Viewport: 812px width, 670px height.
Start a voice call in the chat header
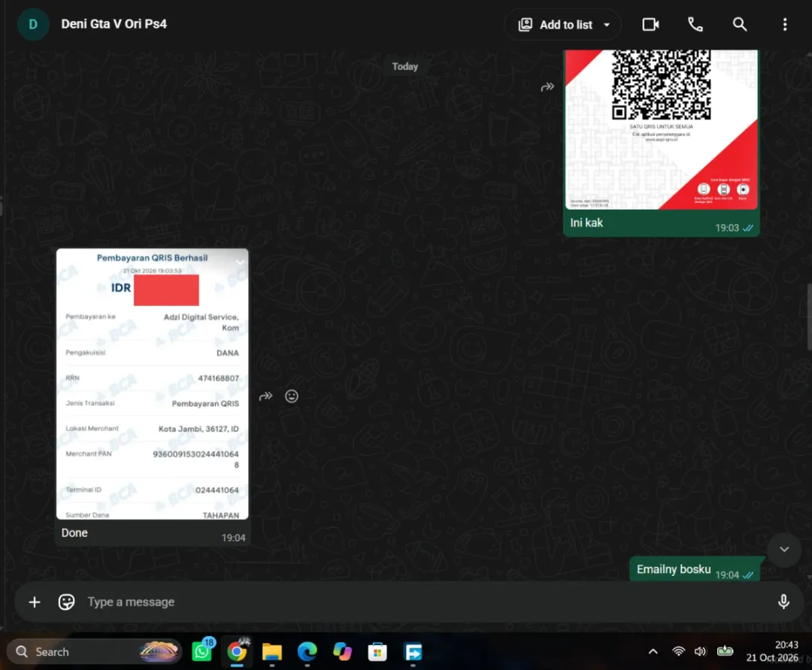[695, 24]
